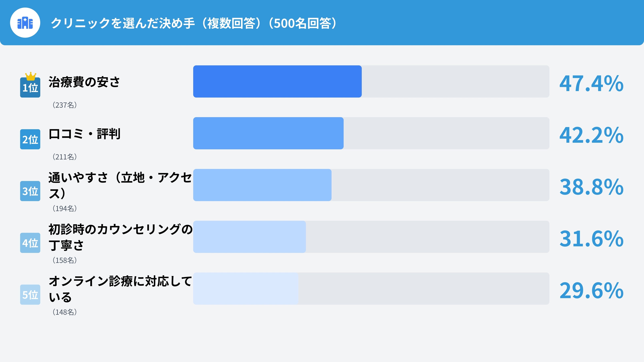Click the オンライン診療に対応している label
Image resolution: width=644 pixels, height=362 pixels.
pos(120,289)
